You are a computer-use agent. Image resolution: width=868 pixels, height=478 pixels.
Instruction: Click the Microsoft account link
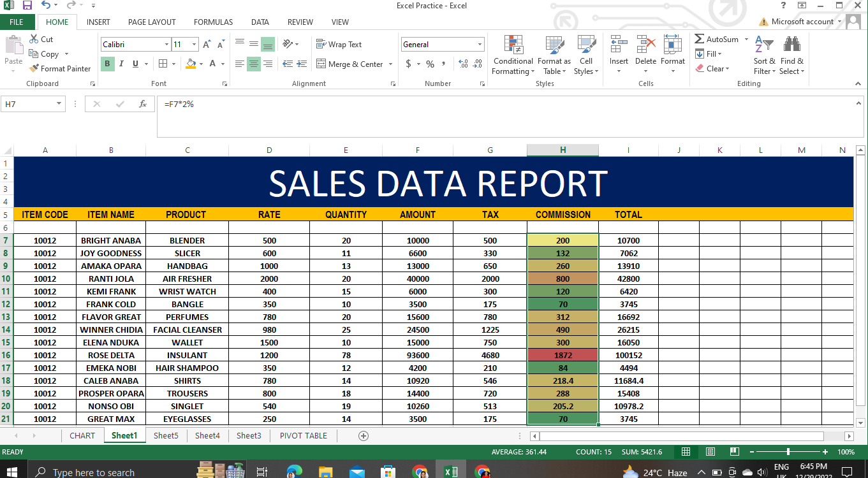(x=802, y=22)
